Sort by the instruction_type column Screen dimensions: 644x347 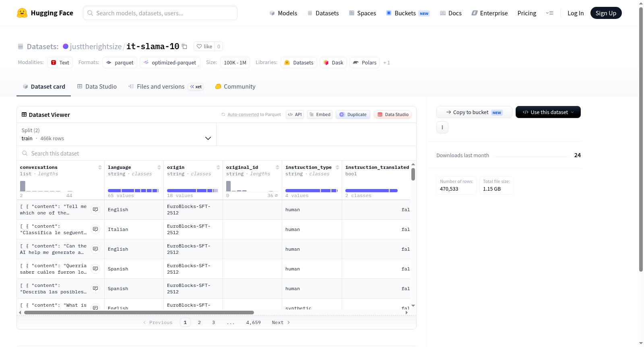337,167
